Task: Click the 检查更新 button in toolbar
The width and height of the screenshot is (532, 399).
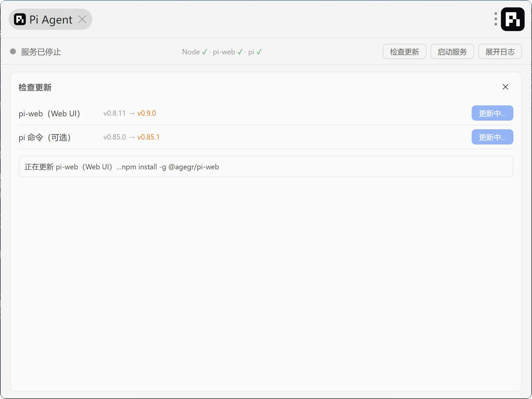Action: (404, 52)
